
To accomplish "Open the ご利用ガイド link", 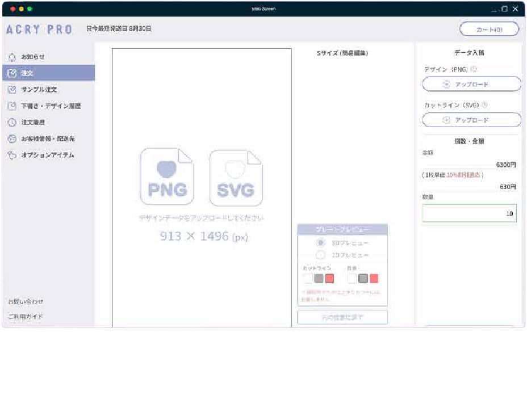I will click(25, 317).
